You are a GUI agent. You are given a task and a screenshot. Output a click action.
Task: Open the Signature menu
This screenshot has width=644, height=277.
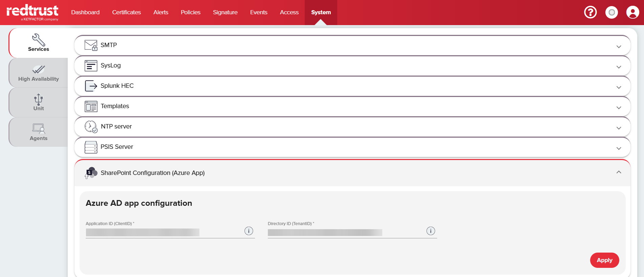(225, 12)
